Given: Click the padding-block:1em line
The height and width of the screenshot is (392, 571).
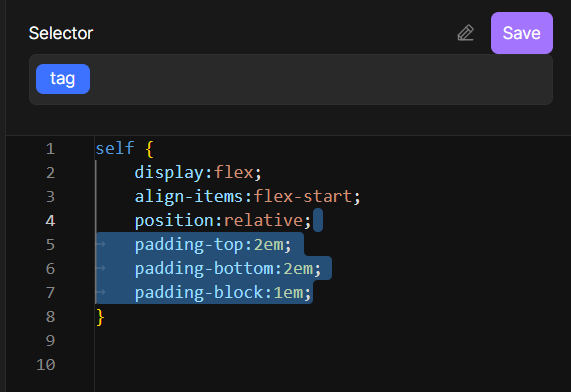Looking at the screenshot, I should pyautogui.click(x=223, y=293).
